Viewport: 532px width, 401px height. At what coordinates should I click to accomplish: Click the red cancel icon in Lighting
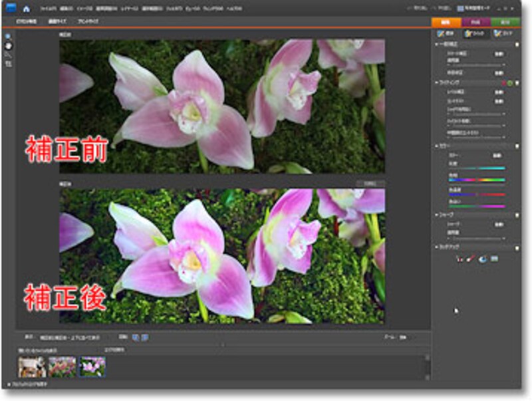point(503,82)
